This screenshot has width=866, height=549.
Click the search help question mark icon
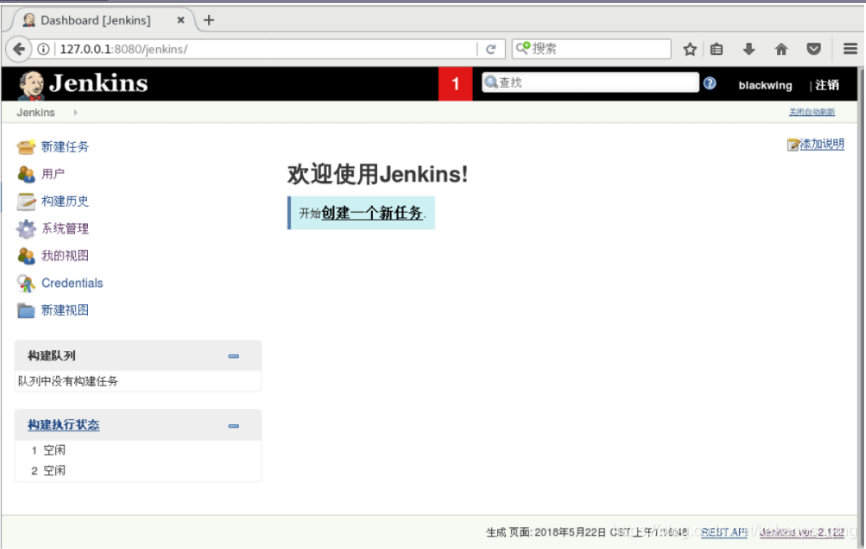coord(710,84)
